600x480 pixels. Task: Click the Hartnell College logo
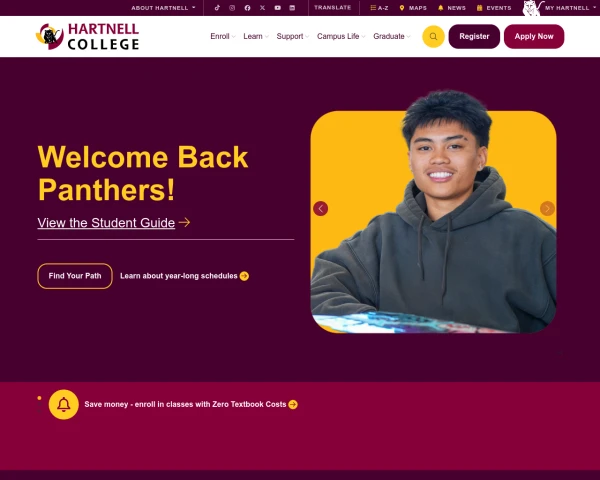[x=88, y=36]
